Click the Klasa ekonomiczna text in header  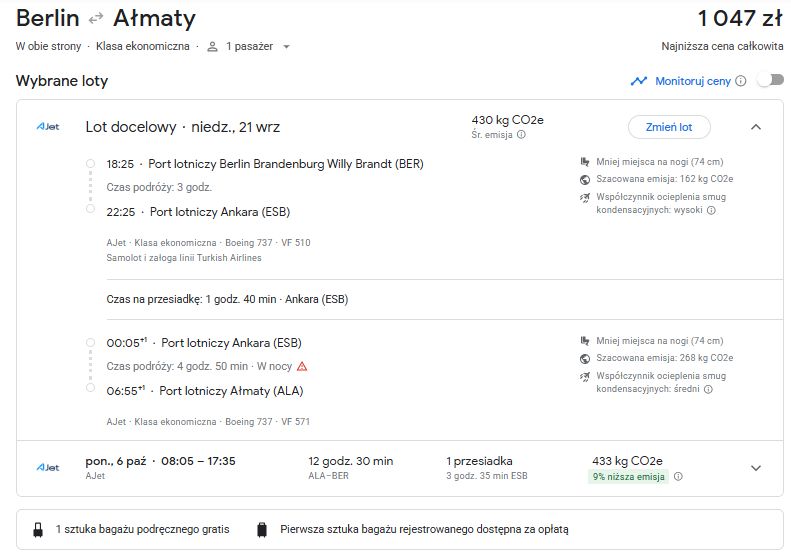point(143,46)
